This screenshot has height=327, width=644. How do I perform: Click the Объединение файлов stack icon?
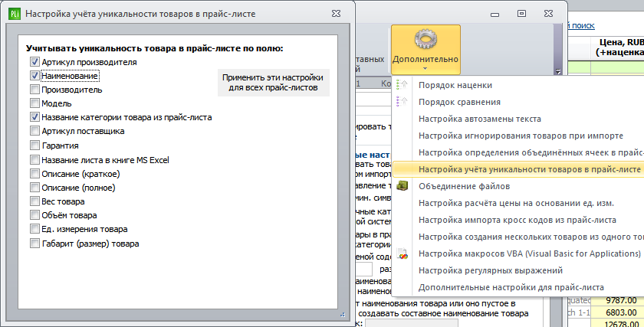click(402, 186)
